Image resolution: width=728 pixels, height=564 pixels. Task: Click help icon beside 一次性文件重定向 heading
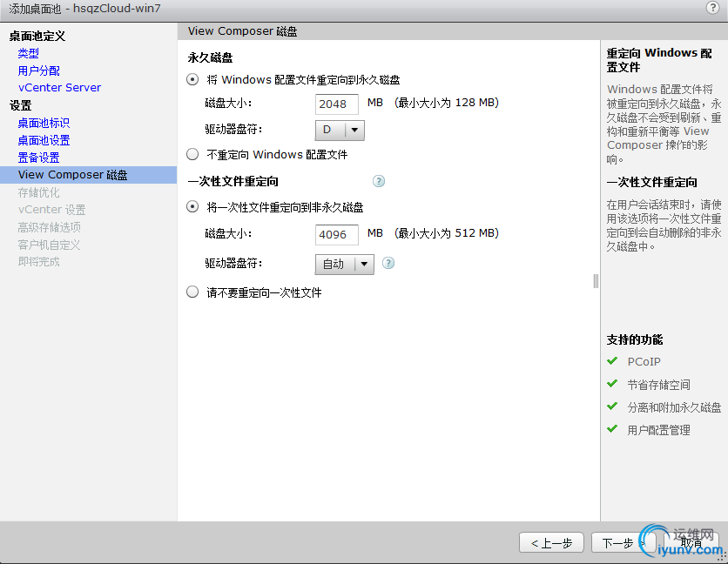click(x=379, y=181)
